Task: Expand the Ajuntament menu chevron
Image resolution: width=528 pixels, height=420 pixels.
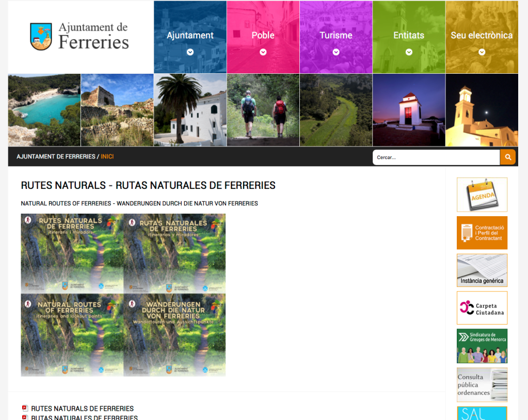Action: pyautogui.click(x=190, y=52)
